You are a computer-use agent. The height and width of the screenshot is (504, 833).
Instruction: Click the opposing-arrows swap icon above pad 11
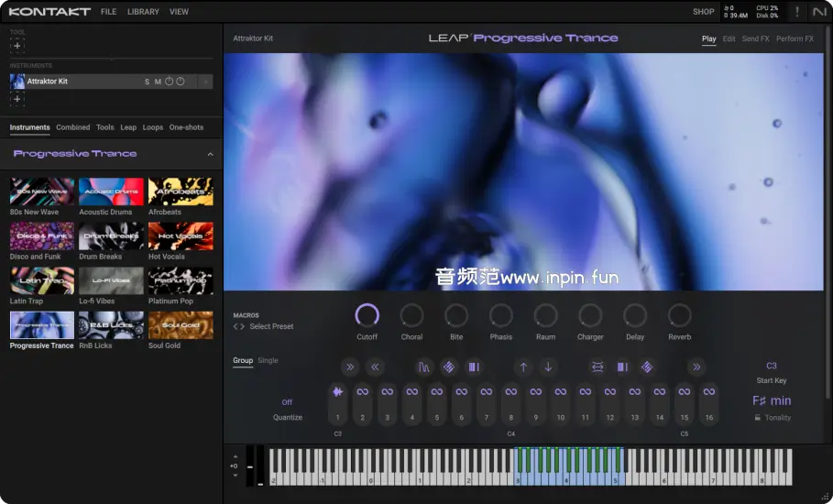pyautogui.click(x=597, y=367)
